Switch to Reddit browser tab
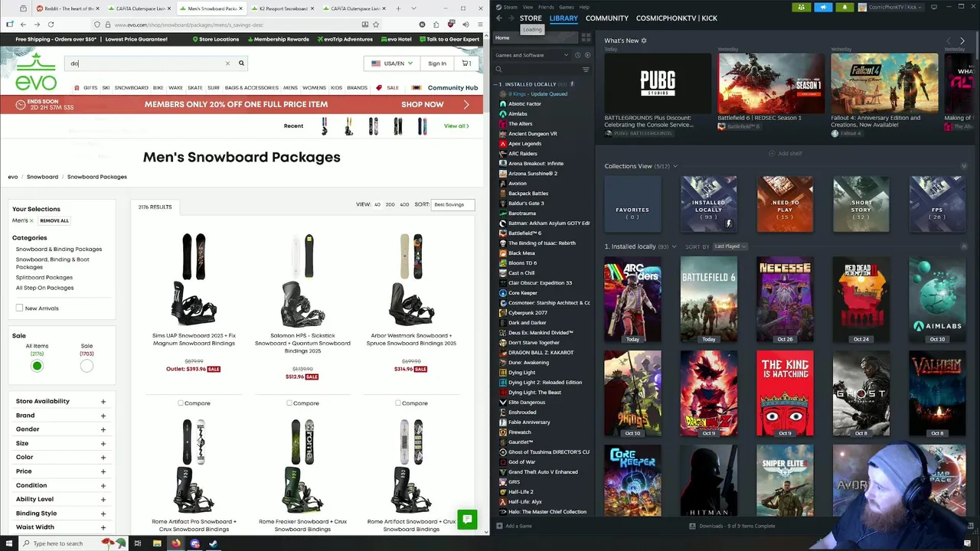This screenshot has width=980, height=551. (x=67, y=8)
